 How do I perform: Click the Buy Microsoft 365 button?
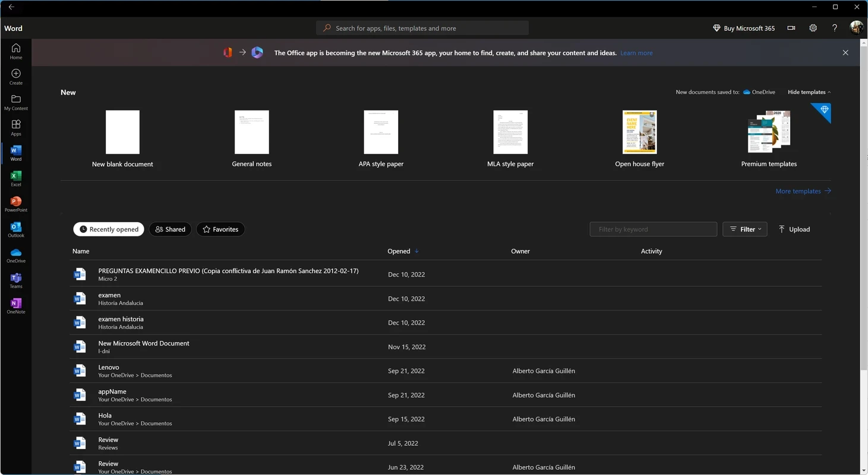[x=744, y=28]
